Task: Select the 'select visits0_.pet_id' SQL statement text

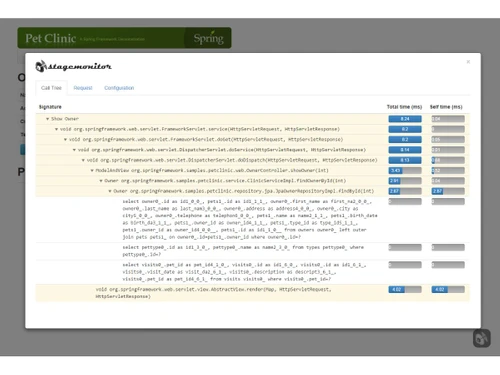Action: click(x=244, y=272)
